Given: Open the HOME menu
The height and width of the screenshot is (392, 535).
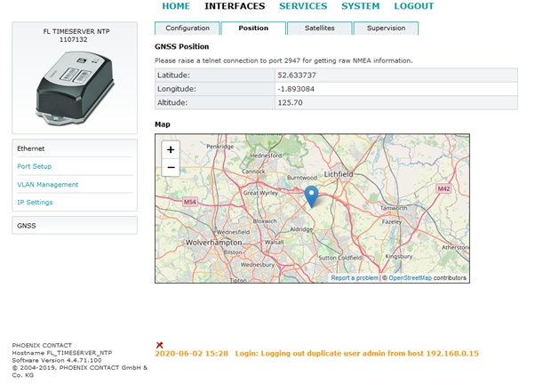Looking at the screenshot, I should [176, 6].
